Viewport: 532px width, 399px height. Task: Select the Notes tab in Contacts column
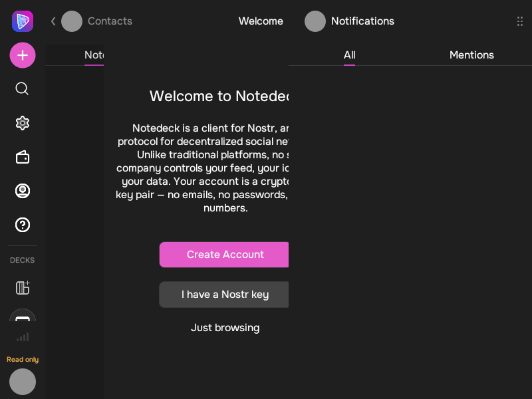[94, 55]
